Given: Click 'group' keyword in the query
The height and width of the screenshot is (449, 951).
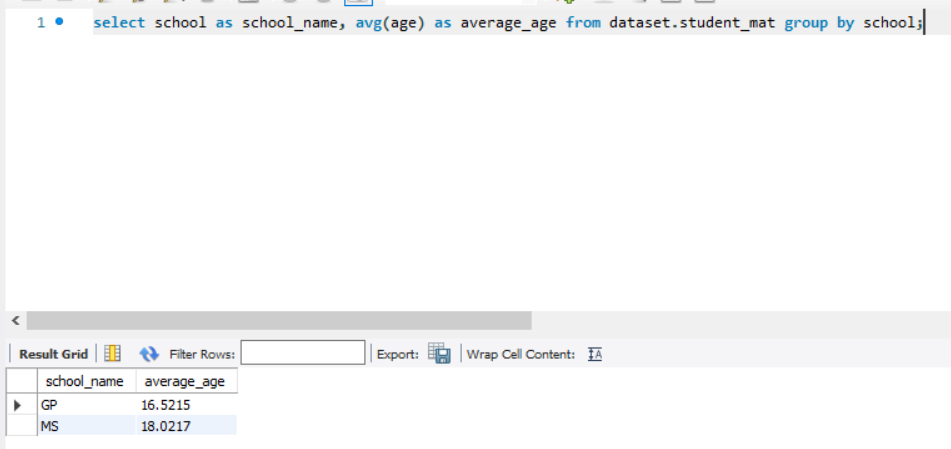Looking at the screenshot, I should (x=806, y=23).
